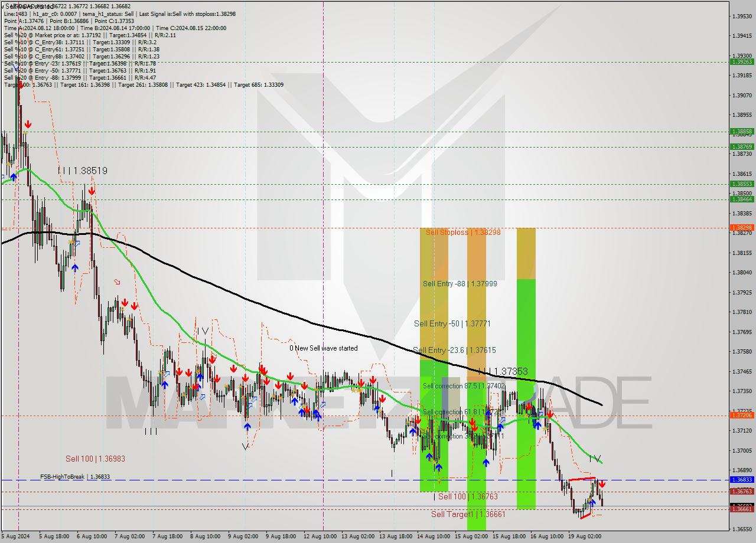Click the 'Sell Entry -88 | 1.37999' label
The height and width of the screenshot is (543, 756).
pos(460,284)
